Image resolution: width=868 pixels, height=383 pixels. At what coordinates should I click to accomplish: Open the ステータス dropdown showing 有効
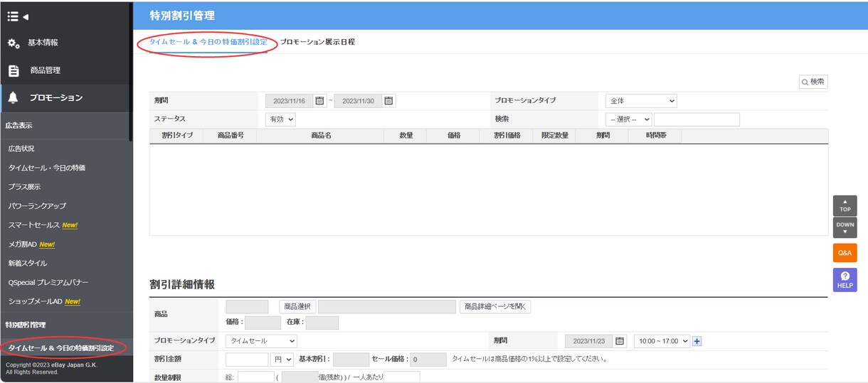coord(280,119)
